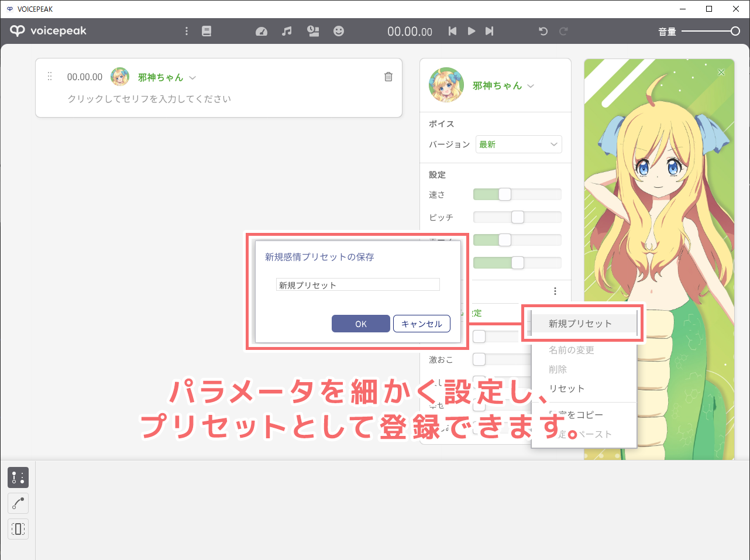Skip to the start of playback
Image resolution: width=750 pixels, height=560 pixels.
452,31
